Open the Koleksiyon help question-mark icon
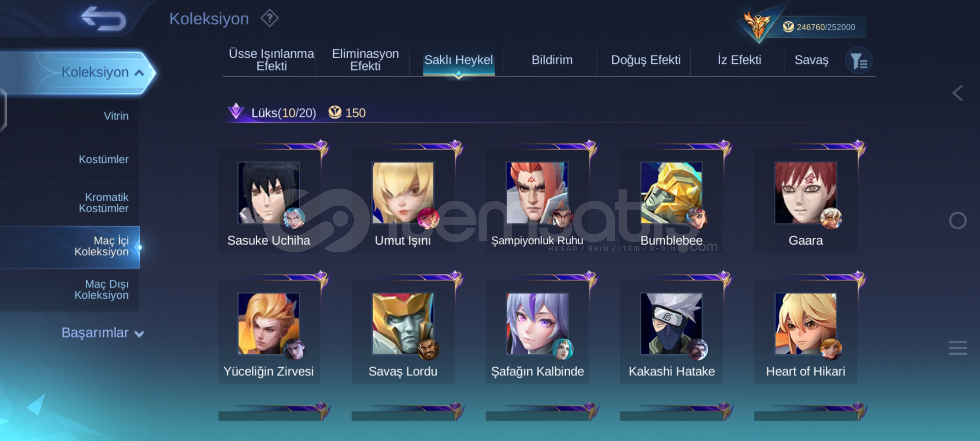The height and width of the screenshot is (441, 980). point(269,18)
